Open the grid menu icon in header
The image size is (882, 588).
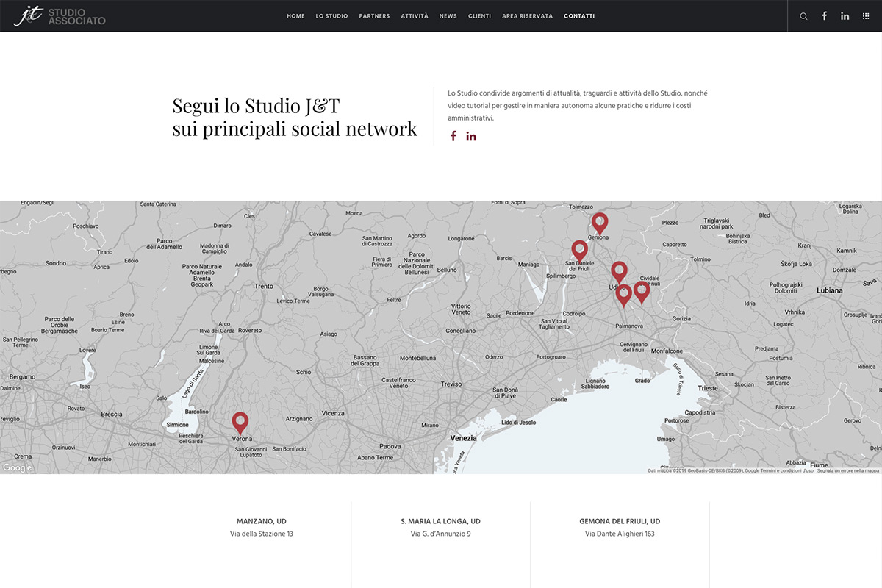[x=865, y=16]
